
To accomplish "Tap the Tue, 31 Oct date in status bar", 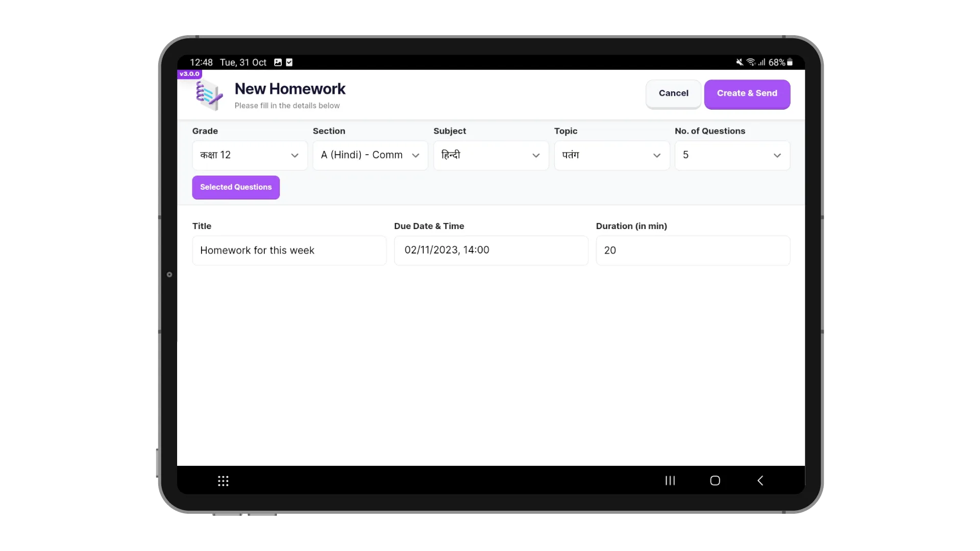I will [243, 62].
